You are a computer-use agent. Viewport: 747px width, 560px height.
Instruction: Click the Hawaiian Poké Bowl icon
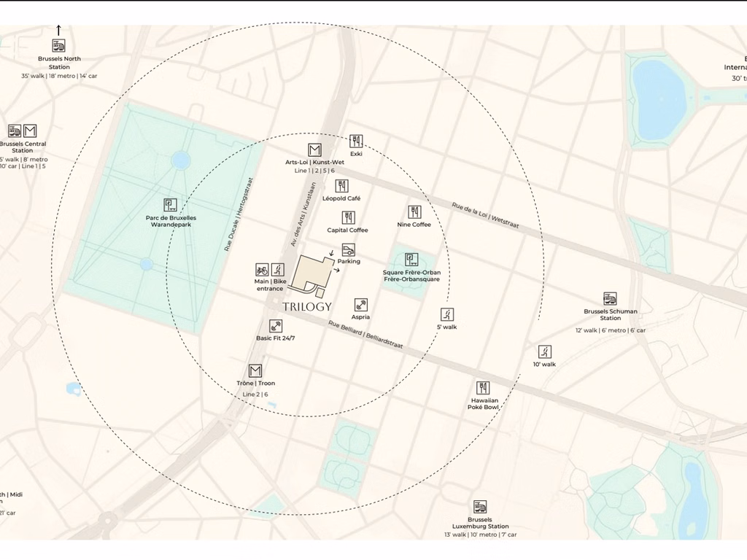pyautogui.click(x=483, y=388)
